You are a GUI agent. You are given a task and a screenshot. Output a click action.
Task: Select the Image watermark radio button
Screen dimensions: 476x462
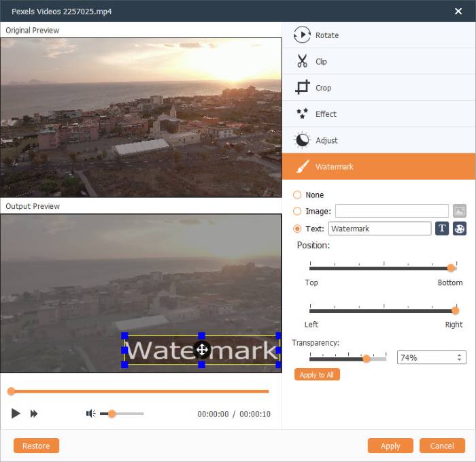pyautogui.click(x=297, y=211)
